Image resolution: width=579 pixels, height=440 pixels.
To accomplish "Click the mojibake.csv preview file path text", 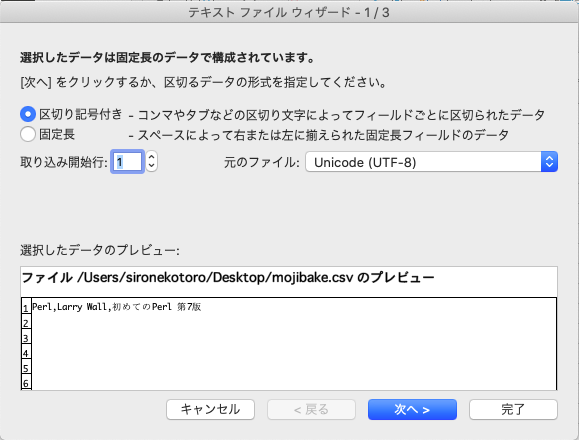I will pos(228,277).
